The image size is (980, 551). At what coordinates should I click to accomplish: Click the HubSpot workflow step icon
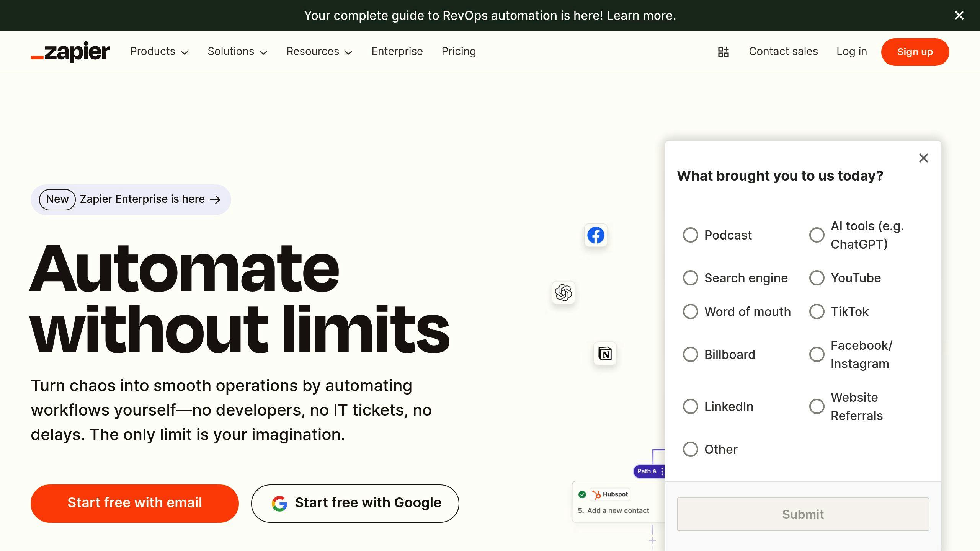tap(596, 494)
